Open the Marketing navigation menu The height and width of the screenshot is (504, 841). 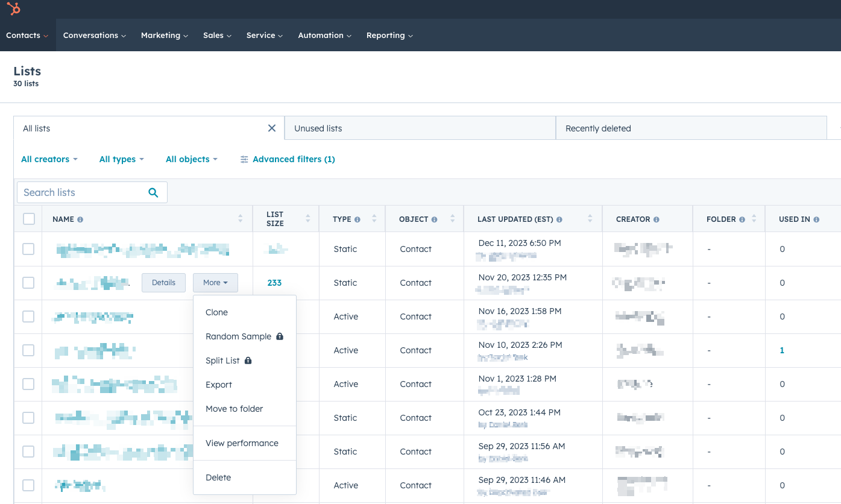click(x=164, y=35)
